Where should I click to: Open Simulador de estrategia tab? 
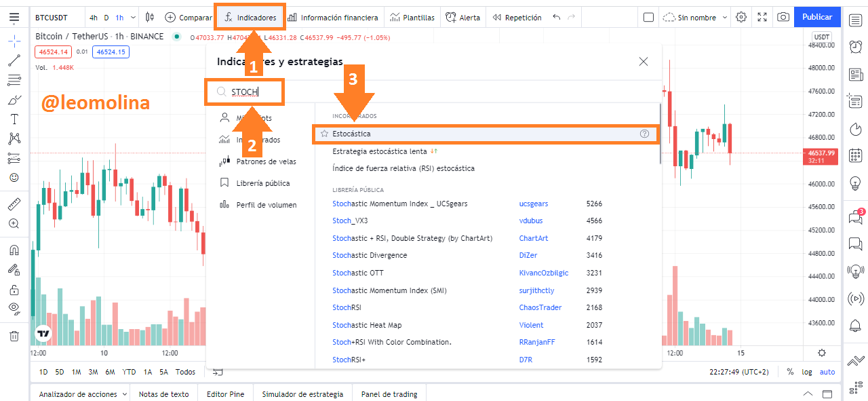point(302,394)
